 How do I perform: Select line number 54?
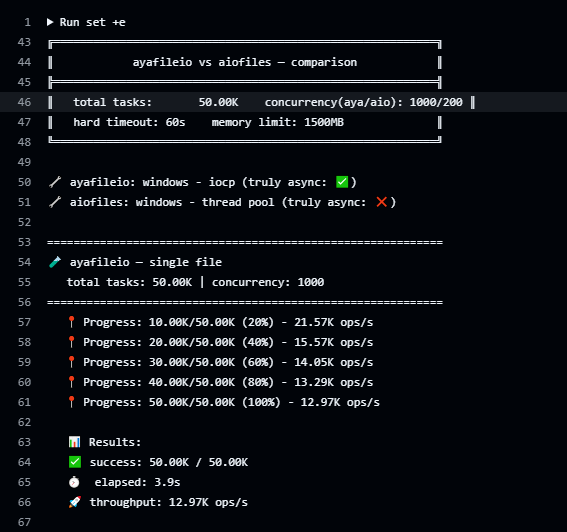[24, 262]
